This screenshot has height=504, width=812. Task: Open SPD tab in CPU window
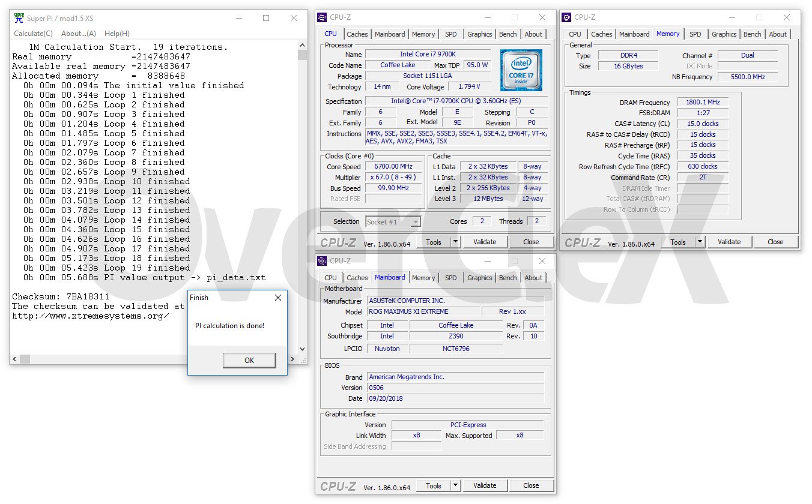click(451, 34)
